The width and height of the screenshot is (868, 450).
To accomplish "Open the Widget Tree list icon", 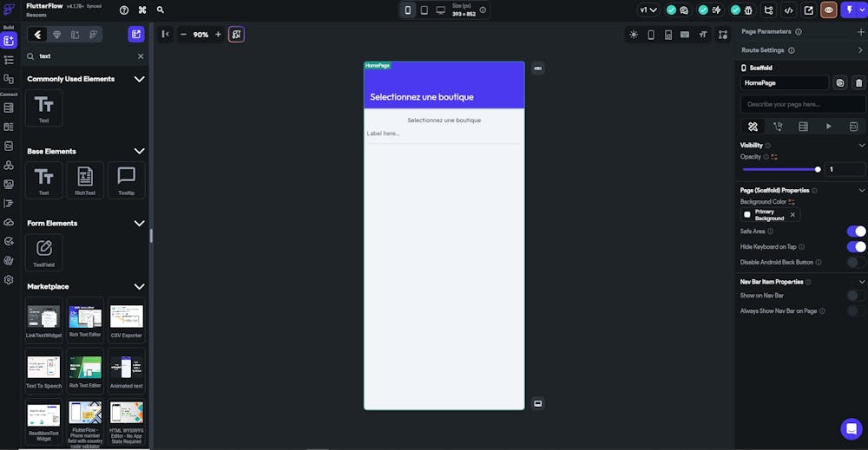I will (x=9, y=60).
